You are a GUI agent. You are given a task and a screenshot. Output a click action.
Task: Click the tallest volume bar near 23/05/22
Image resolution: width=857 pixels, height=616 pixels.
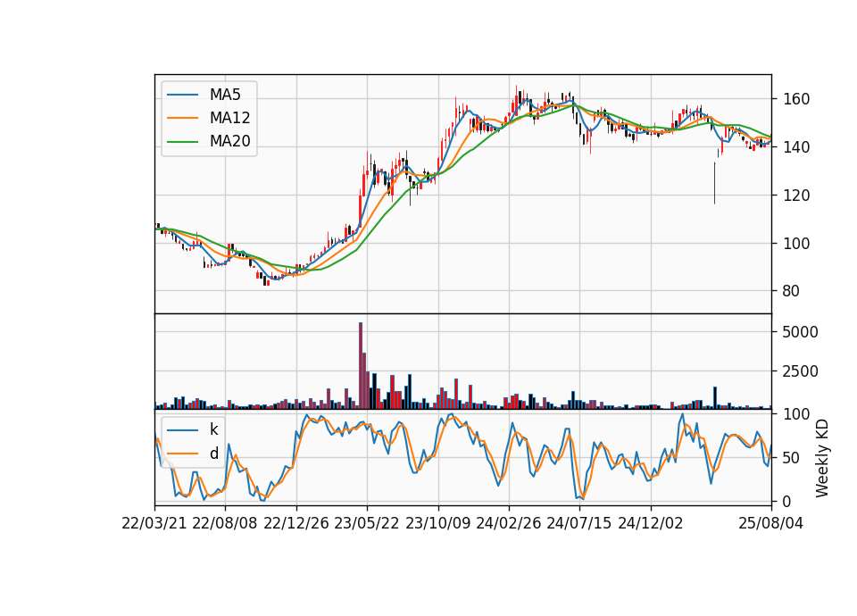pos(361,366)
